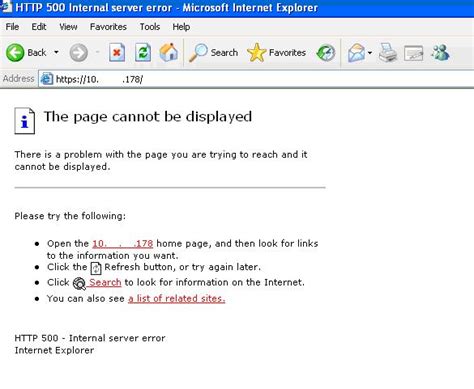Open the Tools menu
The width and height of the screenshot is (474, 389).
click(x=150, y=27)
